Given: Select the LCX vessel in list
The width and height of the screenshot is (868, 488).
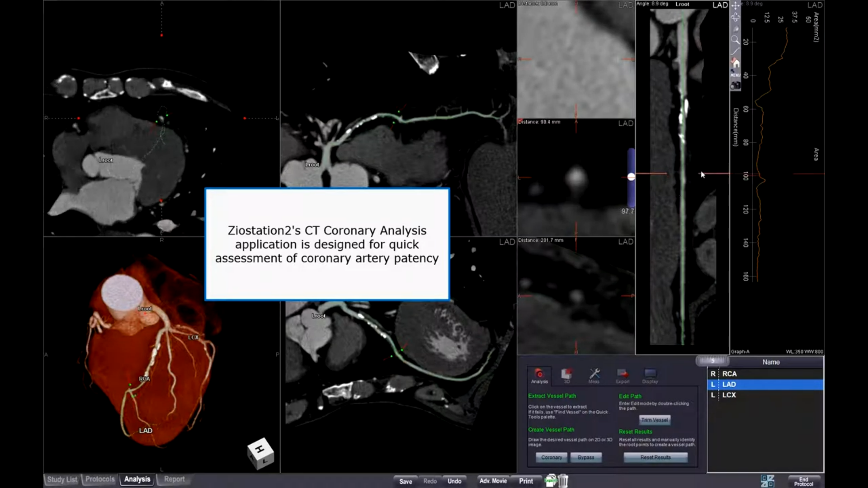Looking at the screenshot, I should pos(765,394).
